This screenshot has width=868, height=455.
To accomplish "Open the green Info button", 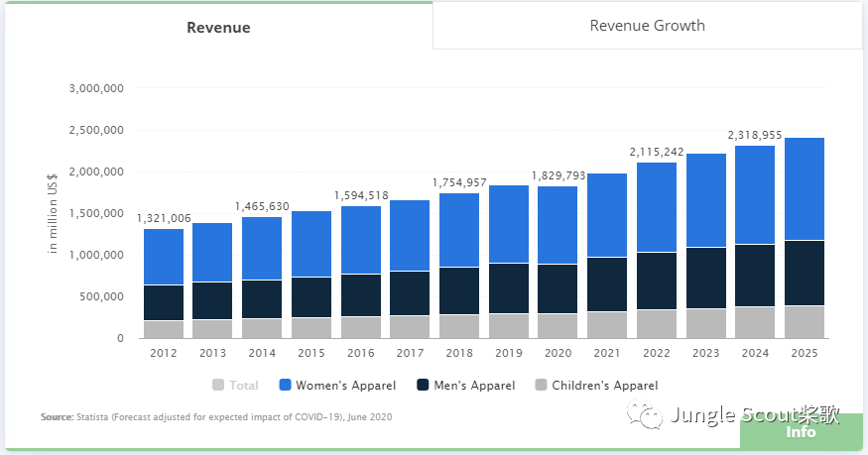I will tap(801, 432).
